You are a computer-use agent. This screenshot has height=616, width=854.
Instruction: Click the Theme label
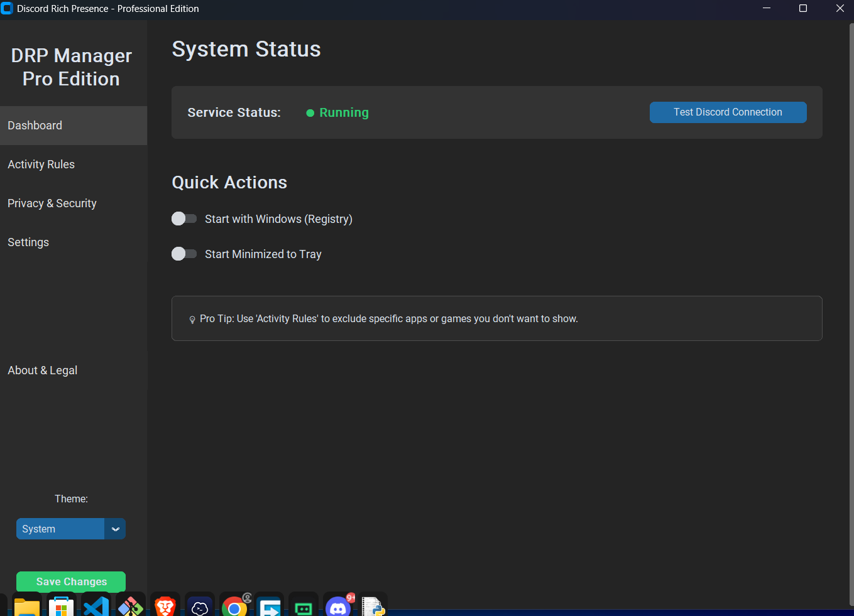(71, 499)
